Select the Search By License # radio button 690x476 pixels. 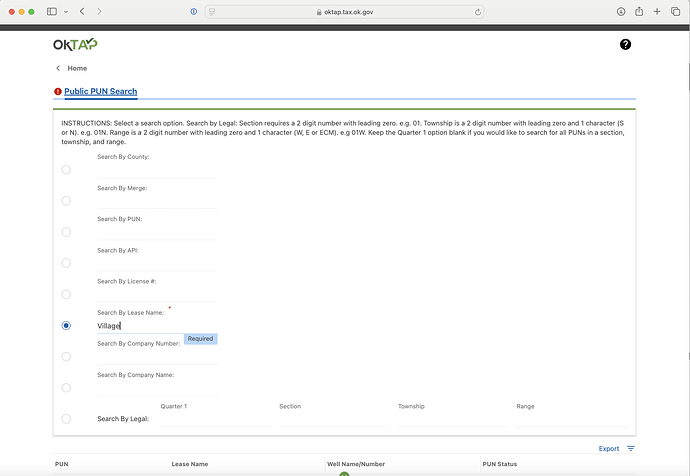point(66,294)
